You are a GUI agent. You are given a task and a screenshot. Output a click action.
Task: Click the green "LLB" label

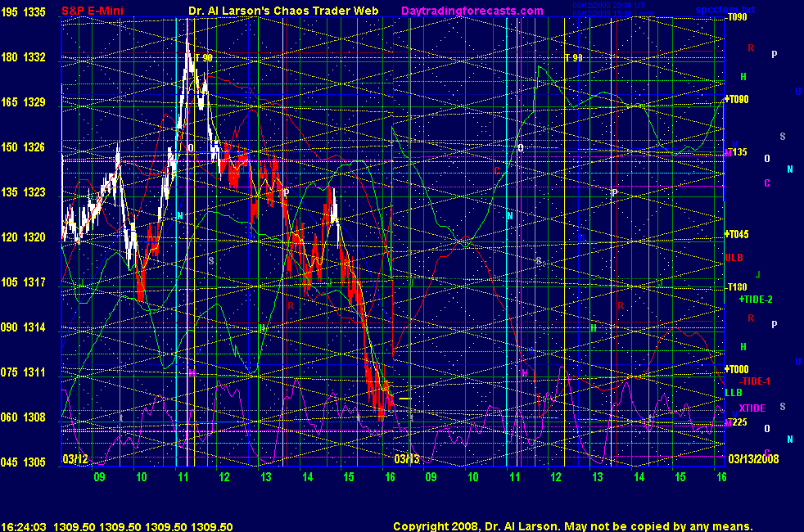pos(734,393)
